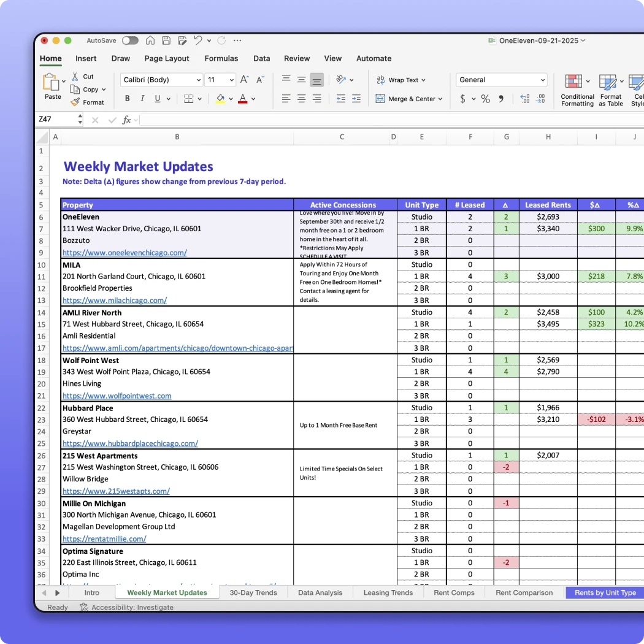Viewport: 644px width, 644px height.
Task: Click the currency dollar format icon
Action: point(463,99)
